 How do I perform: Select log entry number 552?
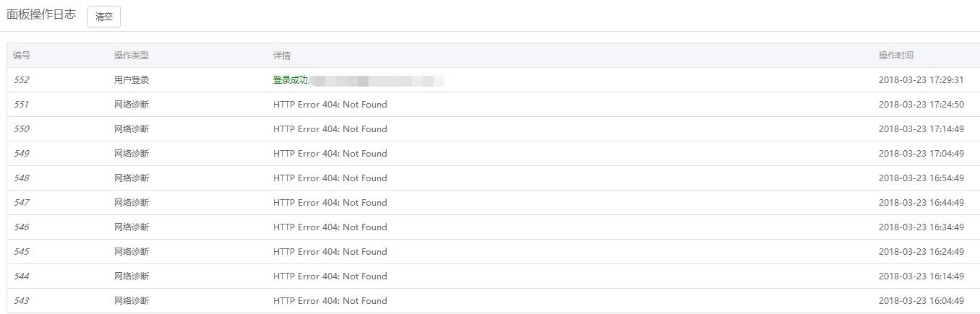tap(22, 80)
